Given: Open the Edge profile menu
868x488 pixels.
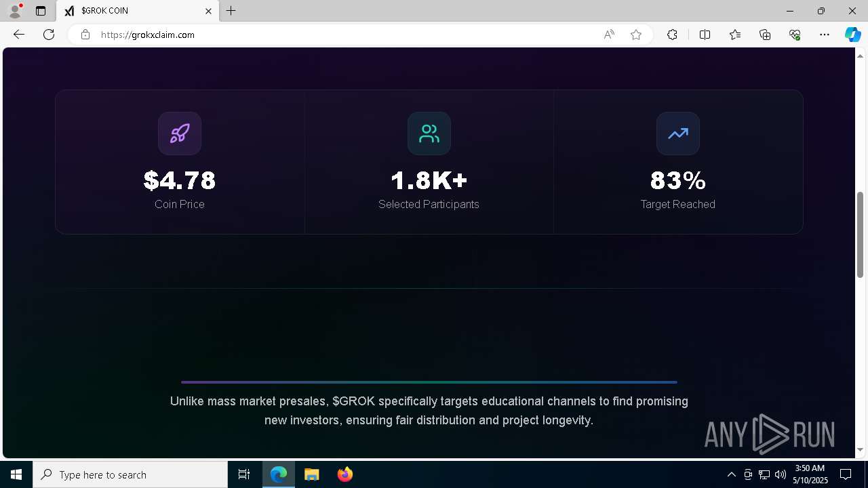Looking at the screenshot, I should point(15,11).
